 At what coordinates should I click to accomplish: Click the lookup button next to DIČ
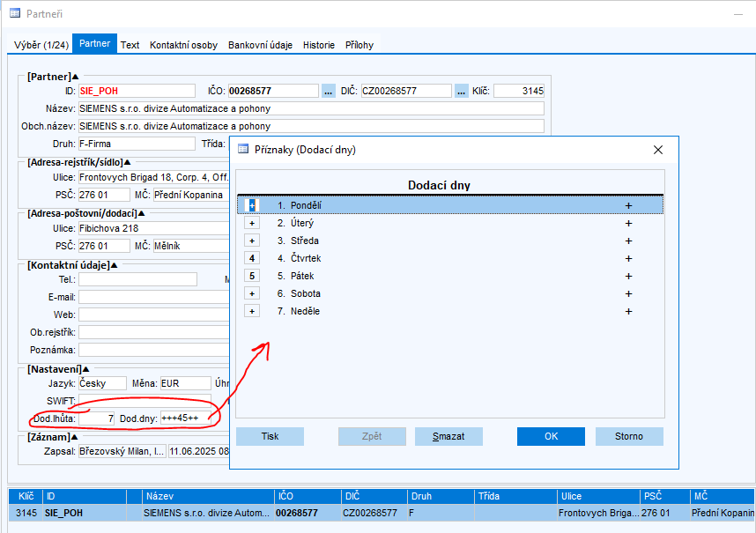pos(461,91)
